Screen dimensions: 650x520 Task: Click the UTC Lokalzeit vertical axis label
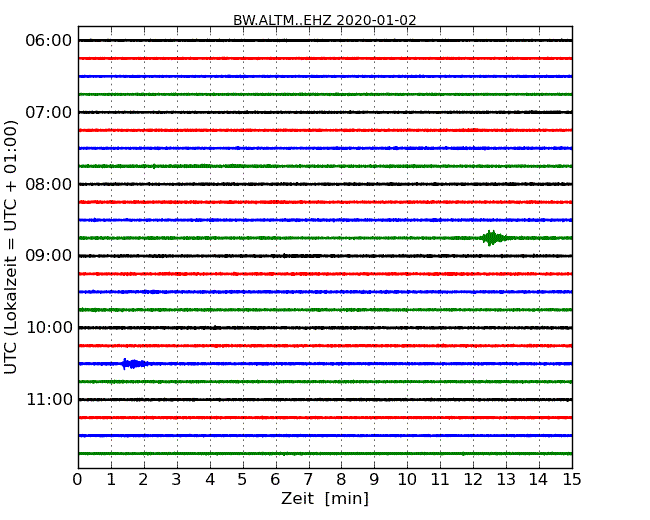coord(11,247)
